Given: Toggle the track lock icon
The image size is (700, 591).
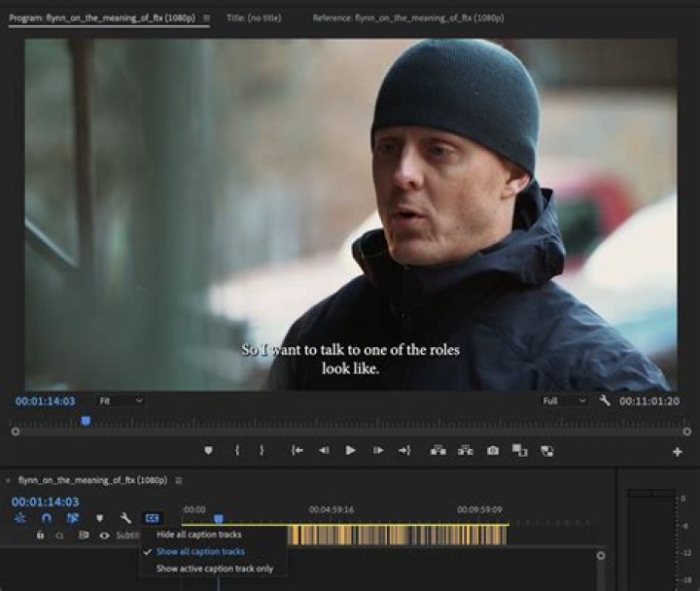Looking at the screenshot, I should (x=40, y=536).
